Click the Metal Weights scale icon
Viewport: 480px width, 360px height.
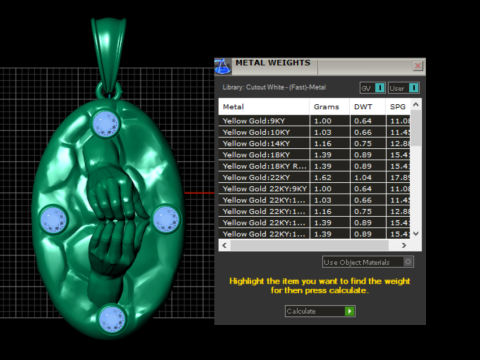pos(223,66)
